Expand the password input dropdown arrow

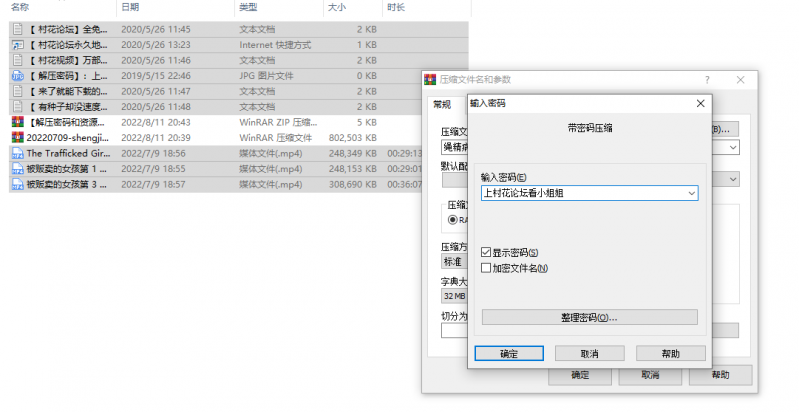coord(690,193)
